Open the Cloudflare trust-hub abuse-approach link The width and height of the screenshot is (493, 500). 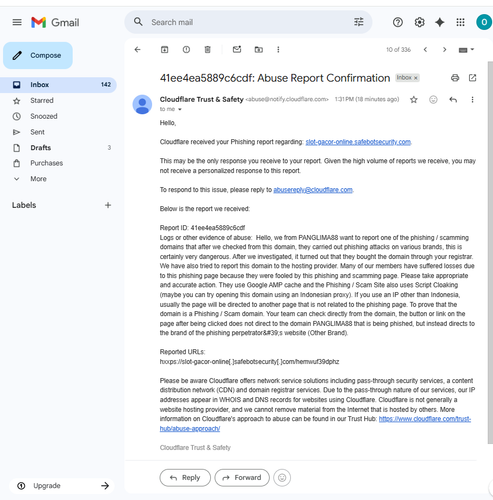[425, 419]
